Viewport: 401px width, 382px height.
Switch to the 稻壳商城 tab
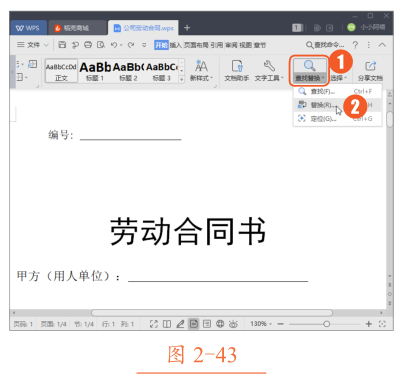tap(77, 28)
